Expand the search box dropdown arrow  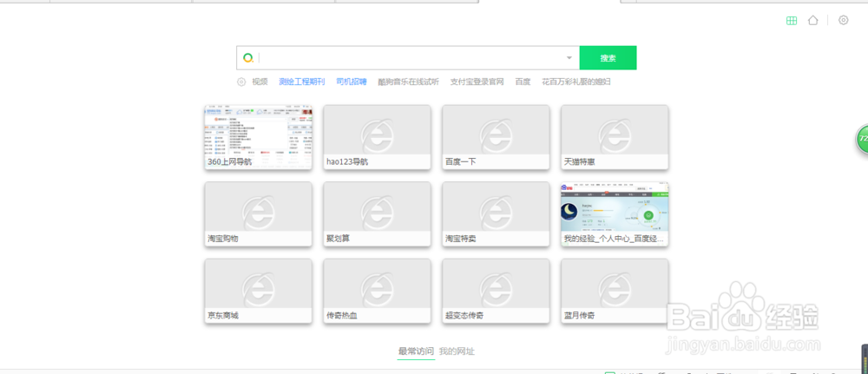coord(569,58)
